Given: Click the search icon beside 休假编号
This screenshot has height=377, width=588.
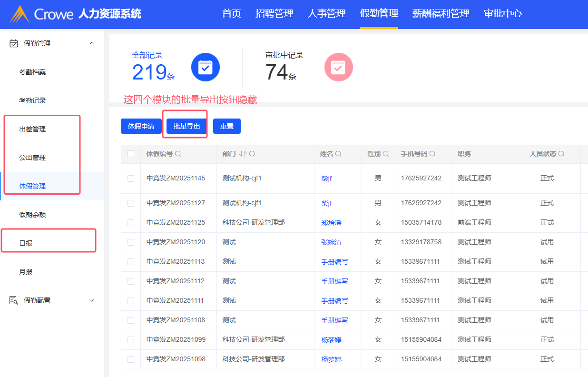Looking at the screenshot, I should click(178, 154).
